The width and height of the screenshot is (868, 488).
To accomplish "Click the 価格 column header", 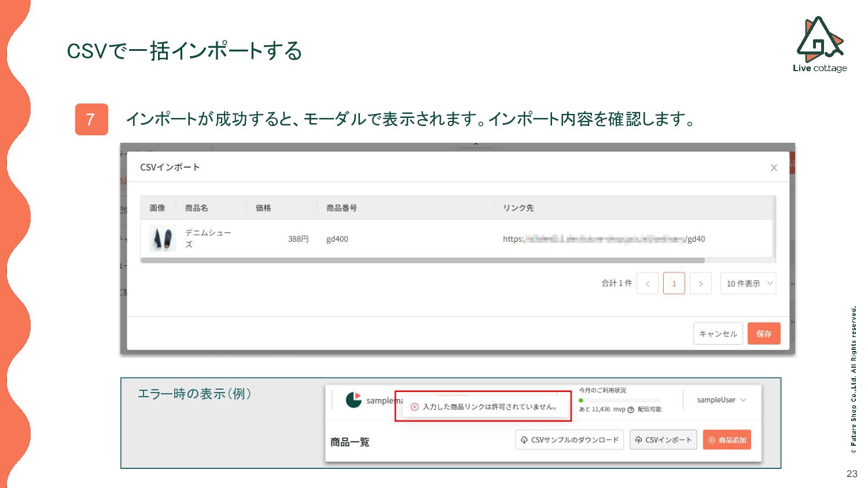I will click(x=263, y=208).
